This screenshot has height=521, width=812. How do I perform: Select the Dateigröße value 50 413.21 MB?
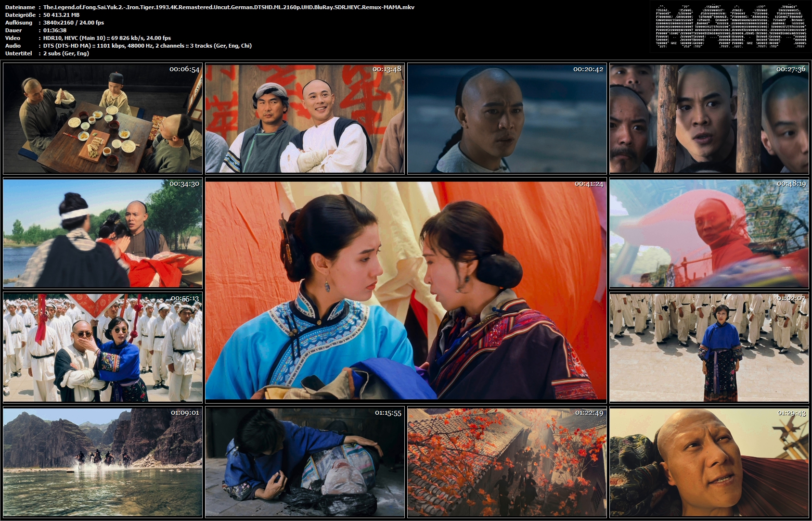61,15
